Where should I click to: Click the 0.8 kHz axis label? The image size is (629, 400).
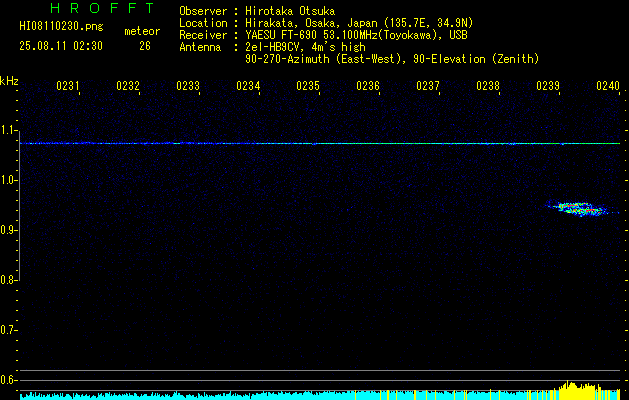(8, 280)
